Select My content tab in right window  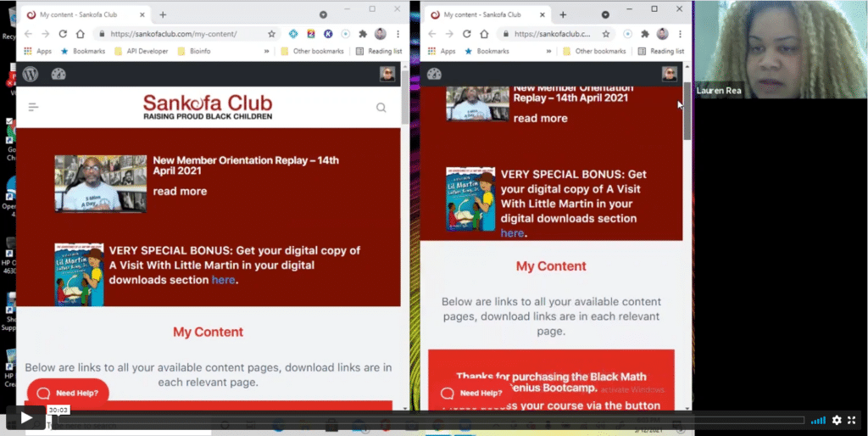[489, 15]
